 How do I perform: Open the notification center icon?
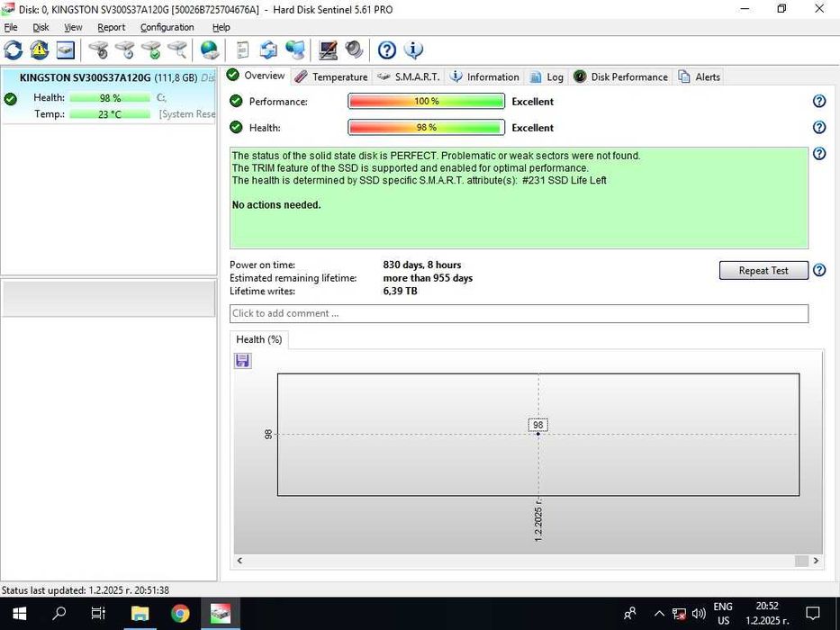coord(813,614)
